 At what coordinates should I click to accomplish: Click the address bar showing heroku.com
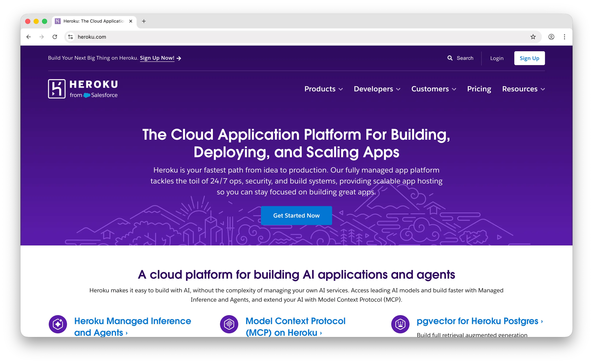coord(92,37)
